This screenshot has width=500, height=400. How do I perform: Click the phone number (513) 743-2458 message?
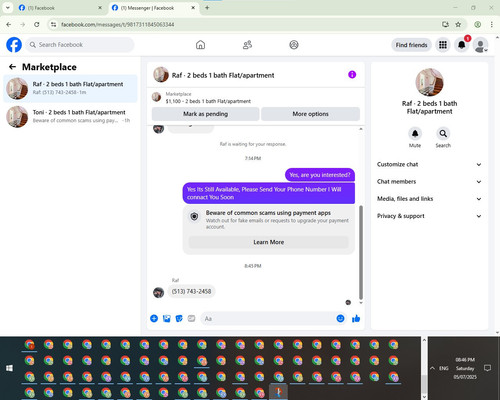point(191,292)
